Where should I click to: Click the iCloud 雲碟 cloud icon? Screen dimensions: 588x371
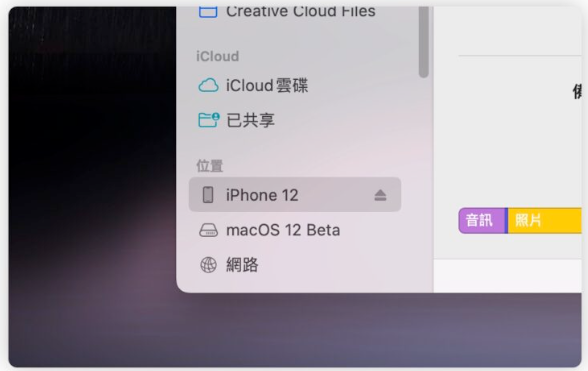(x=208, y=85)
